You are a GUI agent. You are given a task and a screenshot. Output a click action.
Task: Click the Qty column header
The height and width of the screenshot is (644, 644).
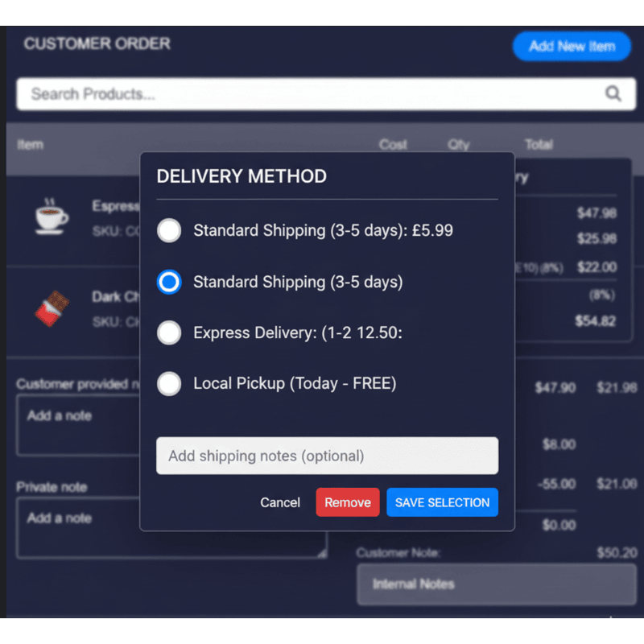coord(458,145)
